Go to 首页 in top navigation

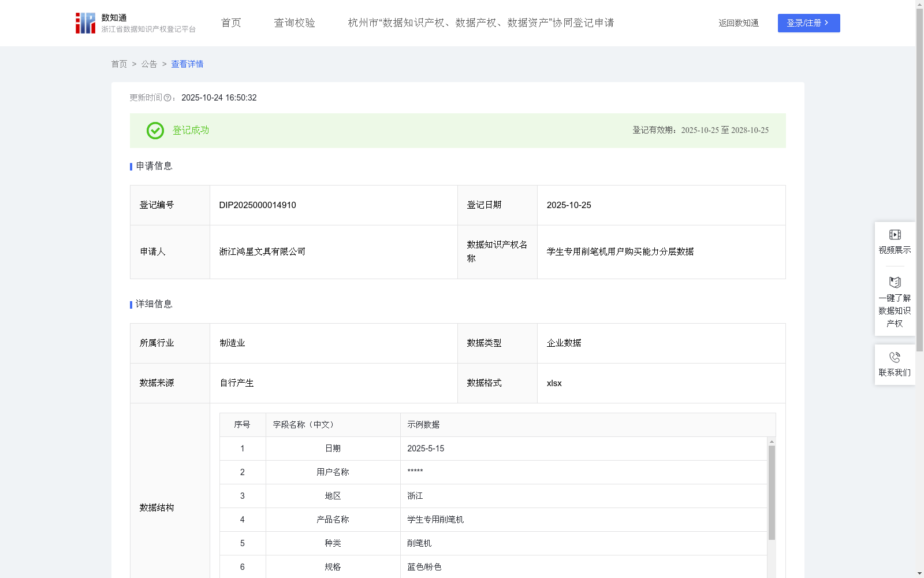click(231, 23)
